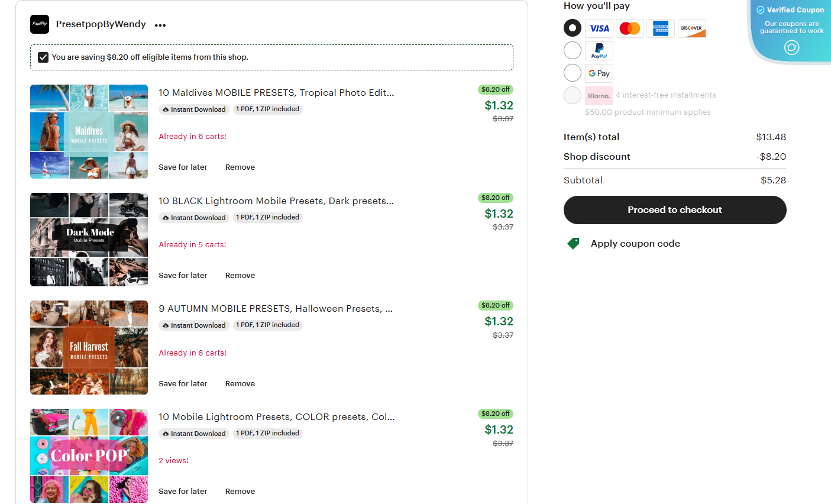Click the Klarna installments logo
Screen dimensions: 831x504
tap(599, 95)
